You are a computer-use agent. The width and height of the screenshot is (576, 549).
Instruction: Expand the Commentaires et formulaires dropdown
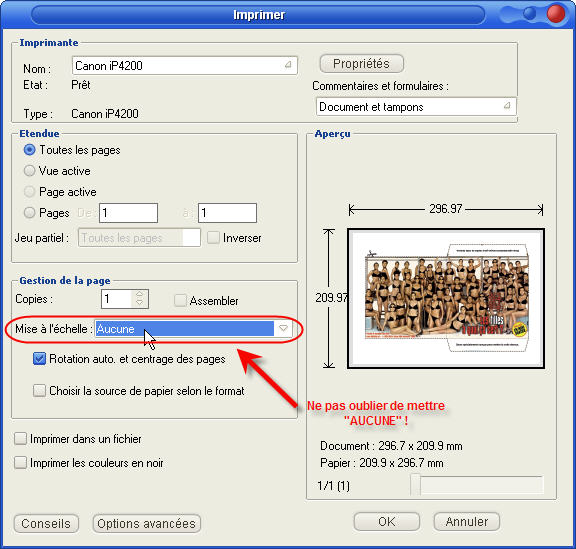coord(507,106)
